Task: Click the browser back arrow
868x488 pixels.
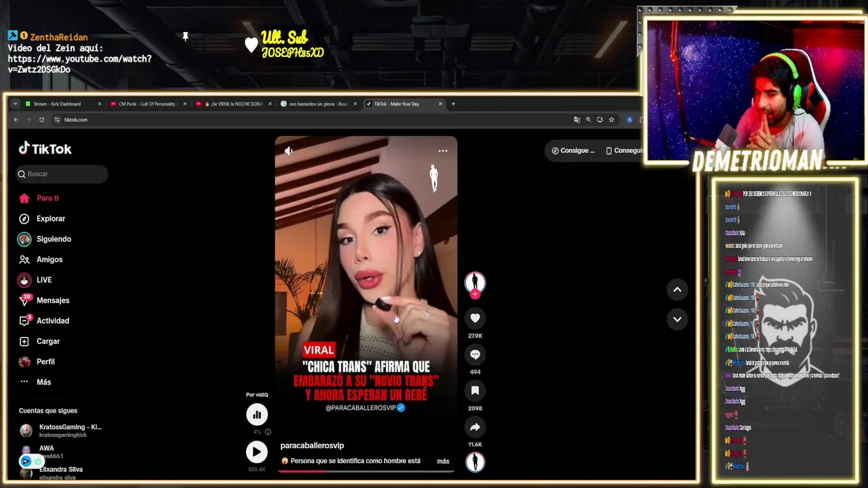Action: pos(16,119)
